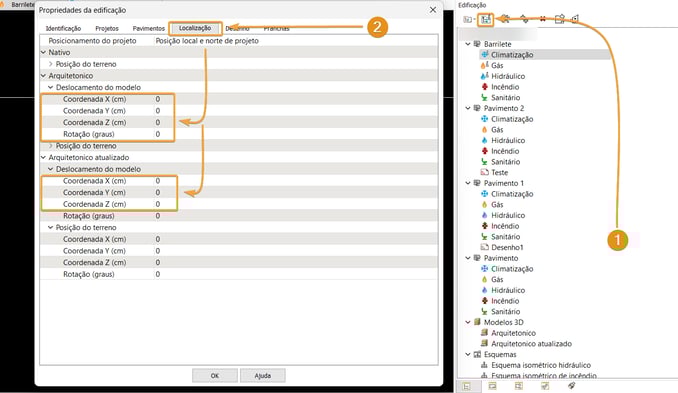Close the Propriedades da edificação dialog
This screenshot has height=393, width=678.
point(433,10)
